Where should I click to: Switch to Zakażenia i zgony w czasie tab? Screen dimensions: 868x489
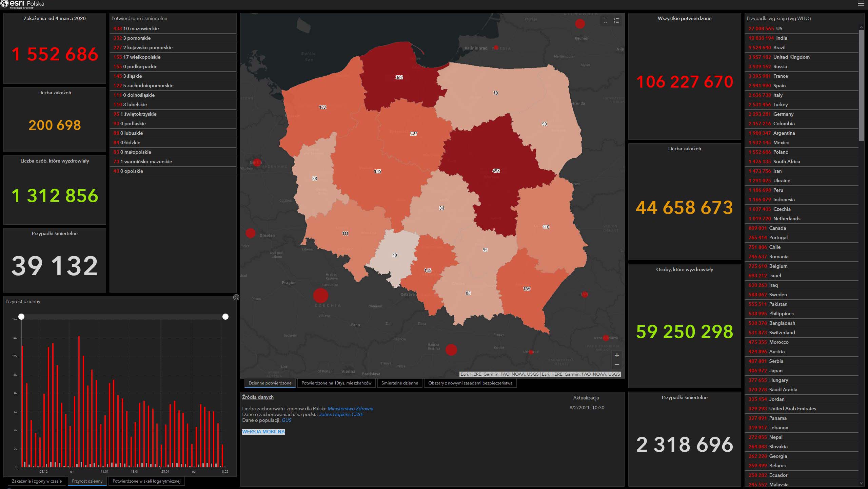[x=37, y=481]
